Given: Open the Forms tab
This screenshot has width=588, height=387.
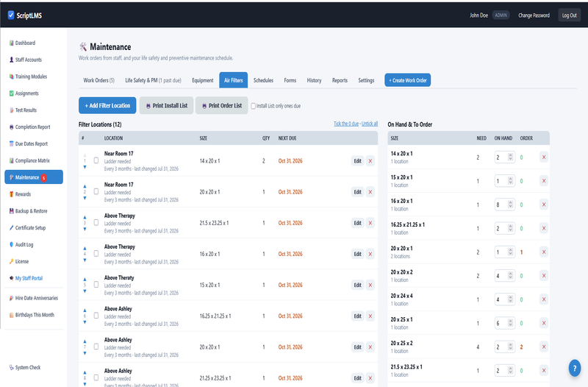Looking at the screenshot, I should [290, 80].
